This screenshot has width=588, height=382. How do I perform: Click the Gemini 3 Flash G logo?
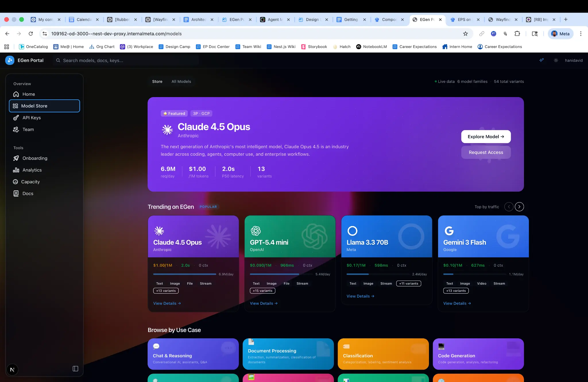(449, 231)
